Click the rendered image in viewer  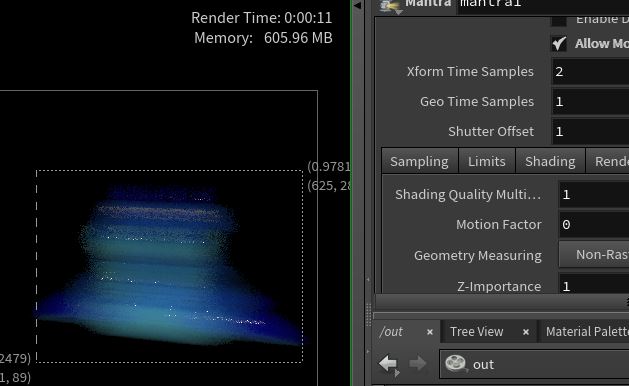point(169,266)
